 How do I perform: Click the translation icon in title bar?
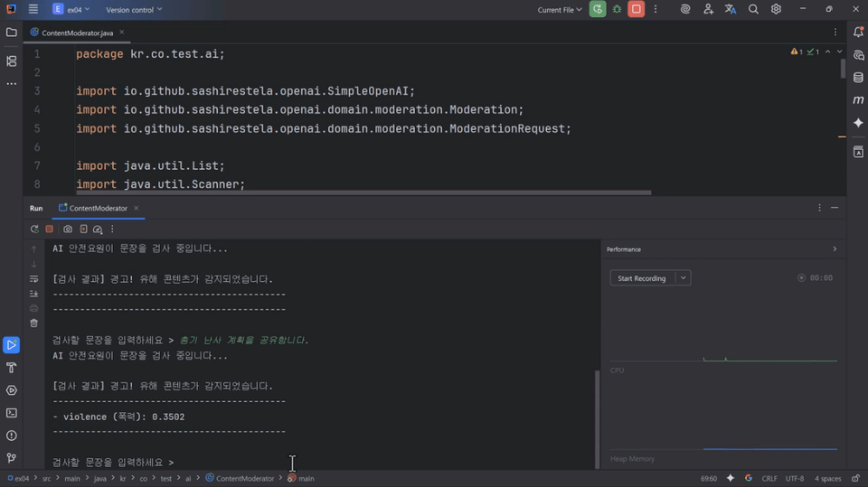tap(731, 9)
